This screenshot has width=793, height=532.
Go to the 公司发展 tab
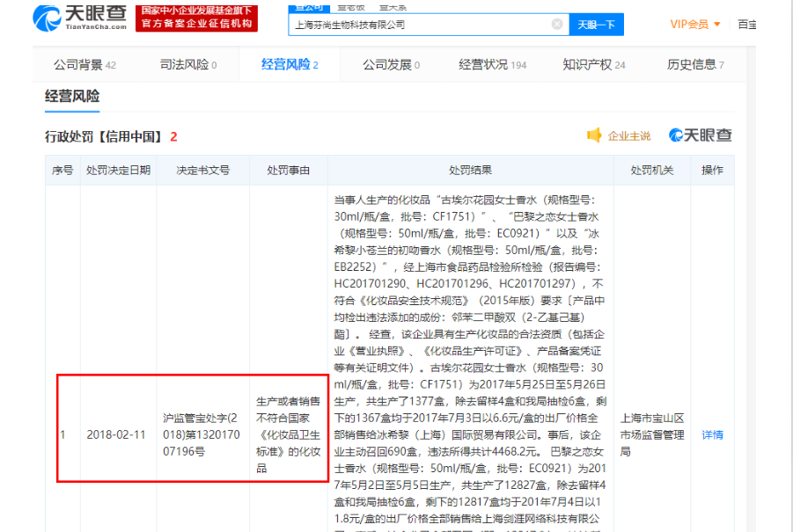point(391,65)
